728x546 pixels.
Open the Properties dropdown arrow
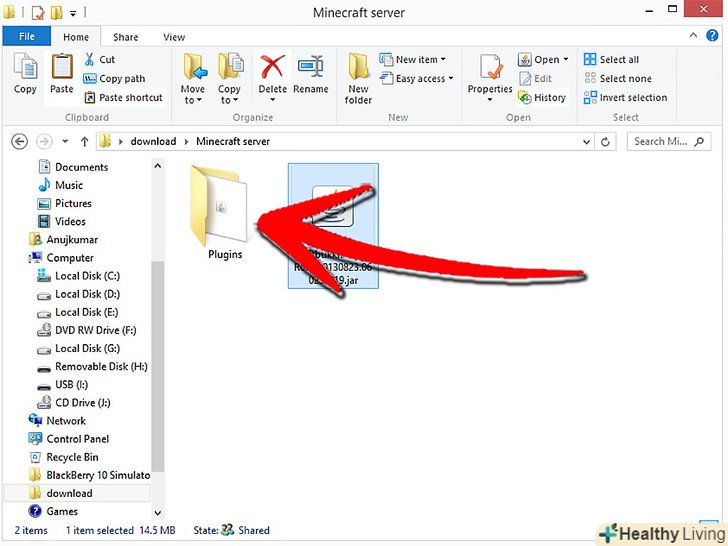(x=490, y=99)
